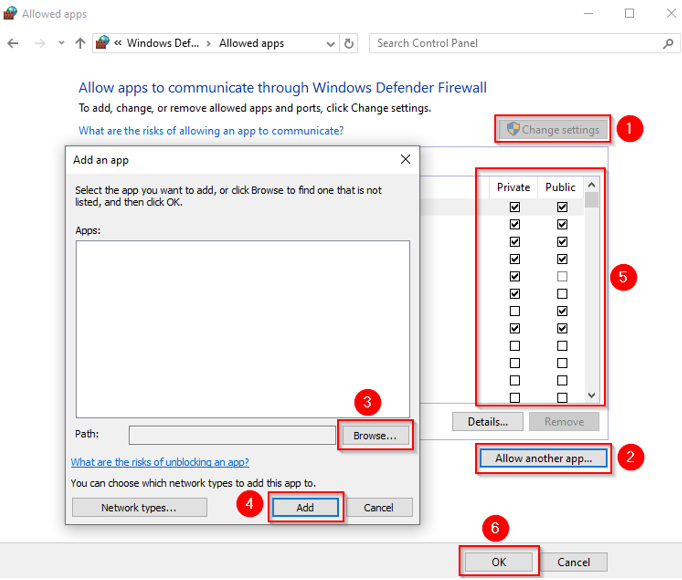Click the Search Control Panel field
The image size is (682, 580).
pyautogui.click(x=515, y=44)
